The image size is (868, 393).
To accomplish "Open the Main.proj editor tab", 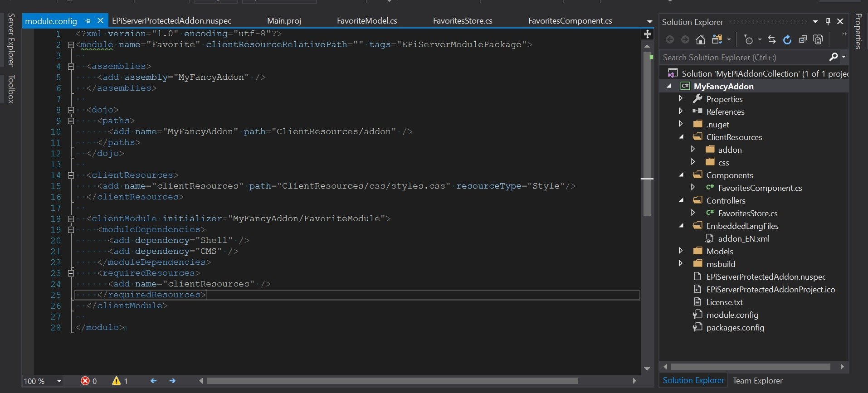I will click(284, 21).
